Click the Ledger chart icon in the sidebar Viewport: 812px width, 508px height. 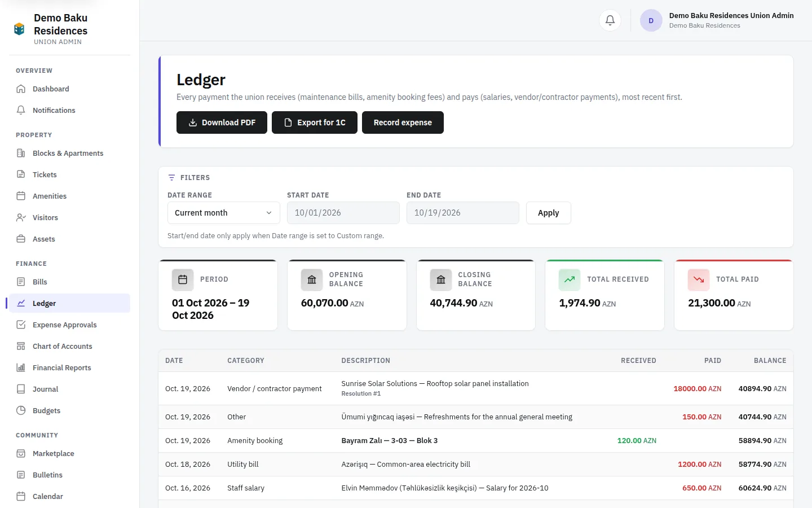[21, 303]
